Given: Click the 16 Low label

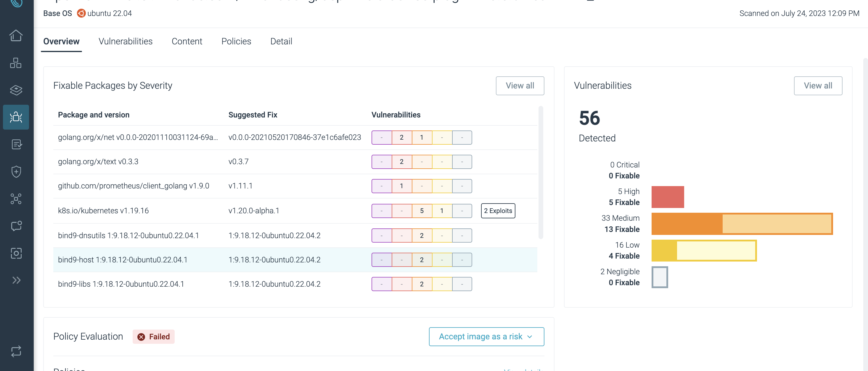Looking at the screenshot, I should click(x=627, y=245).
